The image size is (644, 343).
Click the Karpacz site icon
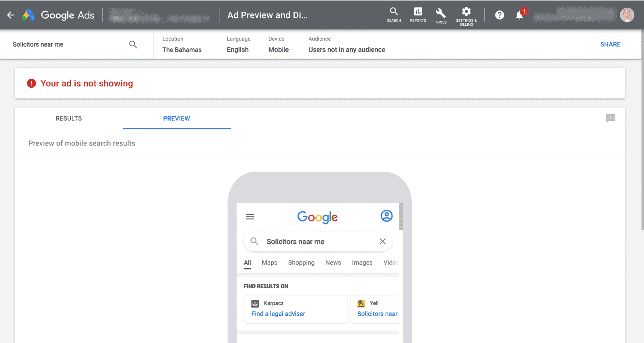pyautogui.click(x=255, y=304)
